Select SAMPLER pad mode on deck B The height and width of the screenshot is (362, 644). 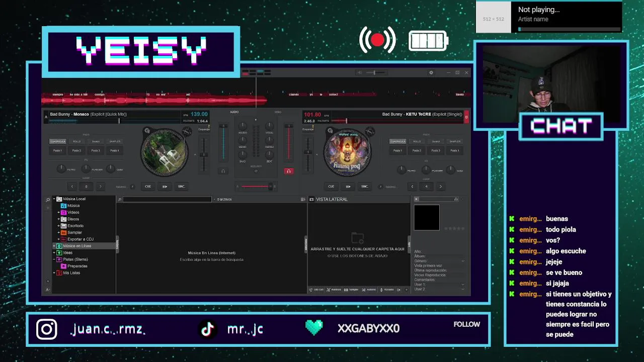click(x=455, y=141)
